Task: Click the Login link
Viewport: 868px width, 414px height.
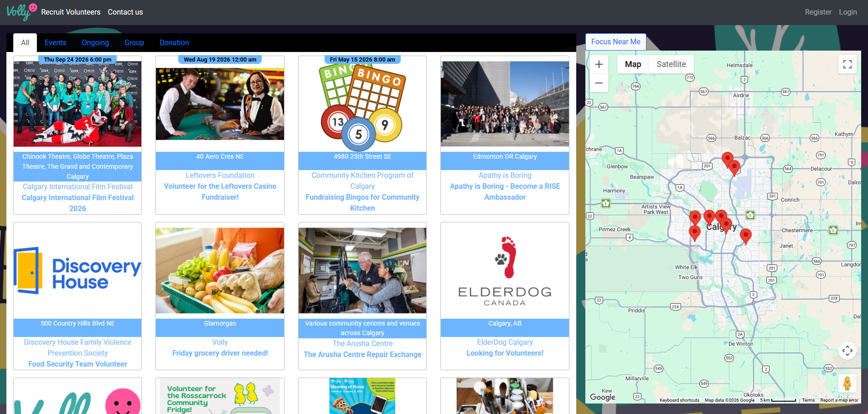Action: pos(848,12)
